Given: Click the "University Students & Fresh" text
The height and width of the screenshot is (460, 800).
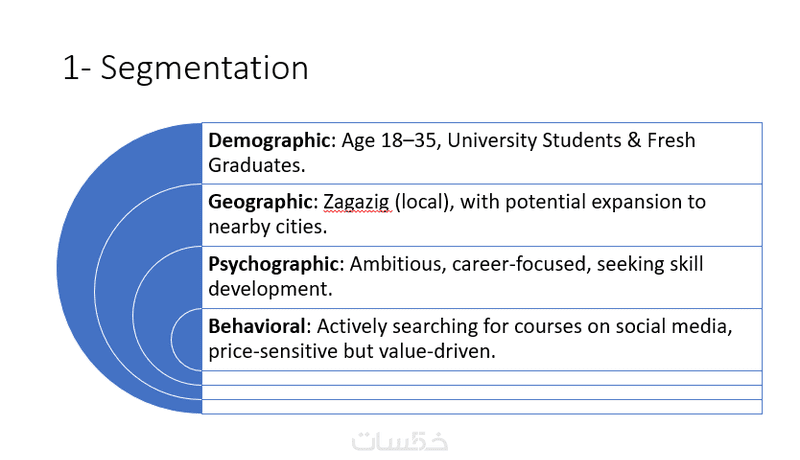Looking at the screenshot, I should tap(571, 141).
